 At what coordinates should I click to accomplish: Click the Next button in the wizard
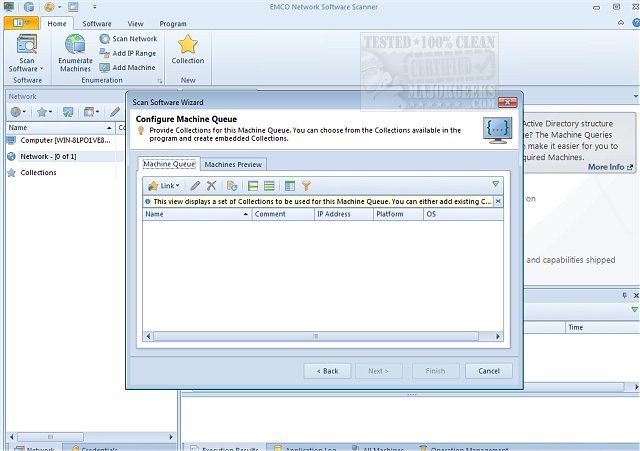(378, 371)
